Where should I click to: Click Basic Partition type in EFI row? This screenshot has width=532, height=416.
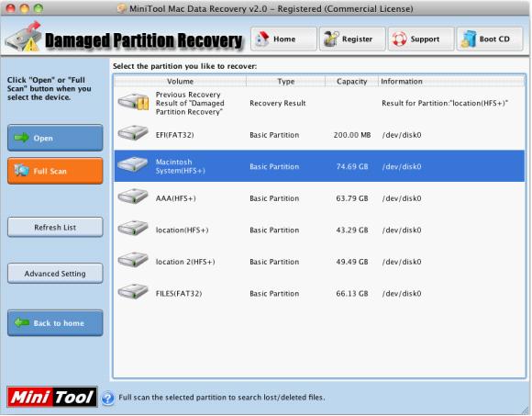click(x=274, y=135)
